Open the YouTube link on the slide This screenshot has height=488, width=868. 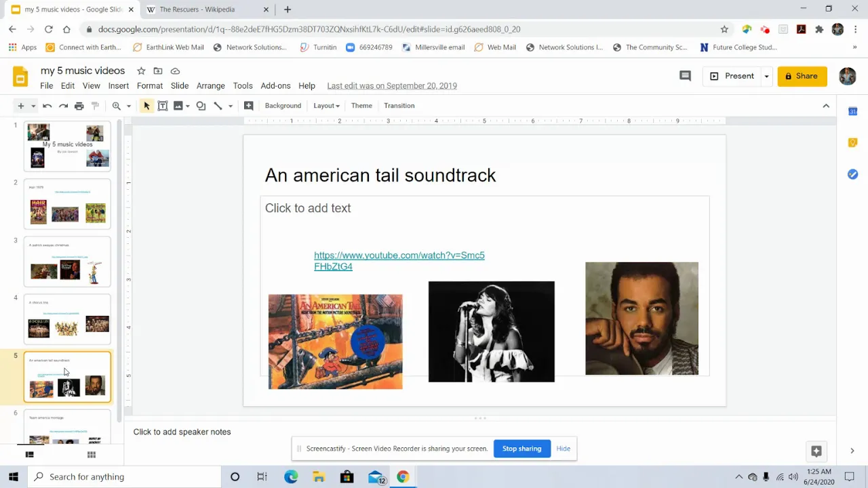tap(399, 261)
